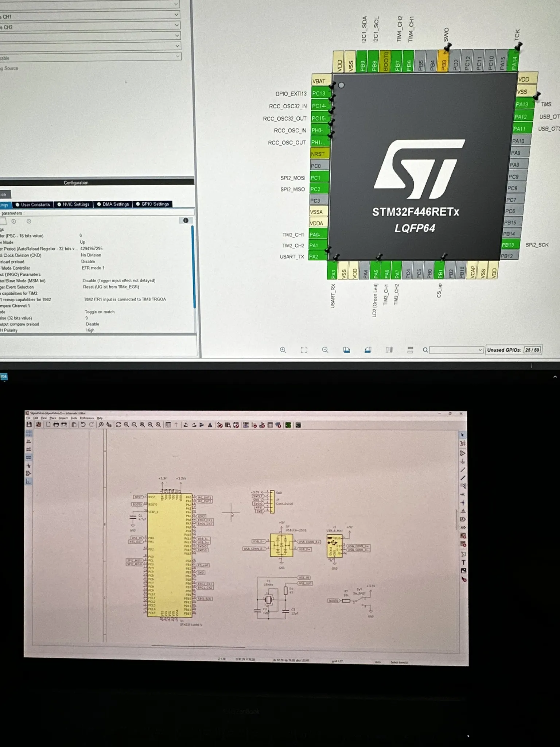Select the Add Global Label tool
560x747 pixels.
click(x=463, y=519)
